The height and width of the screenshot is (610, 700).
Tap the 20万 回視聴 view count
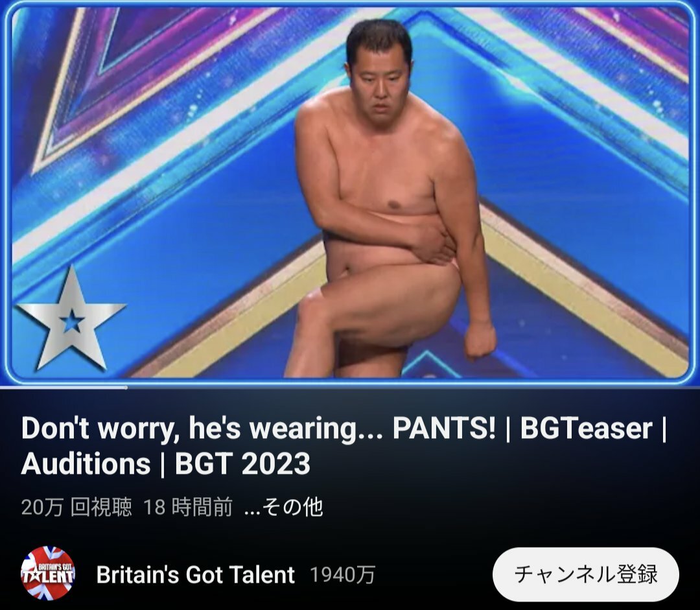(76, 508)
